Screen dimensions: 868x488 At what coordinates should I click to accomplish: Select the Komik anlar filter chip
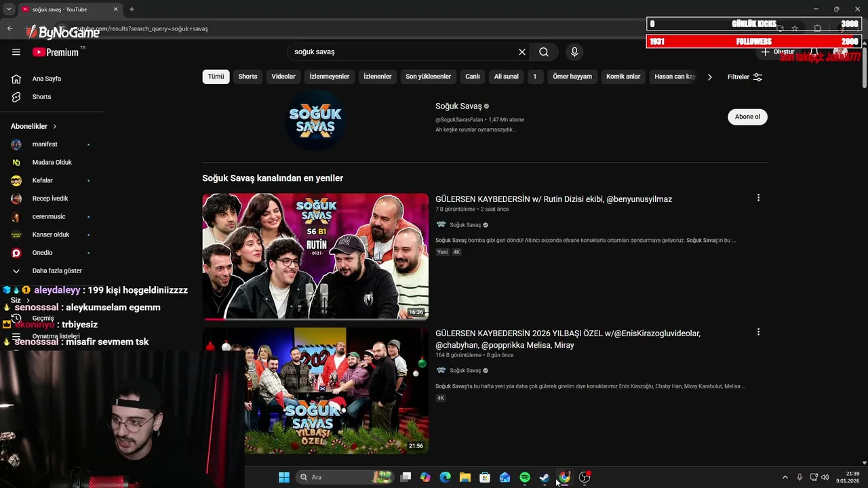pyautogui.click(x=623, y=77)
